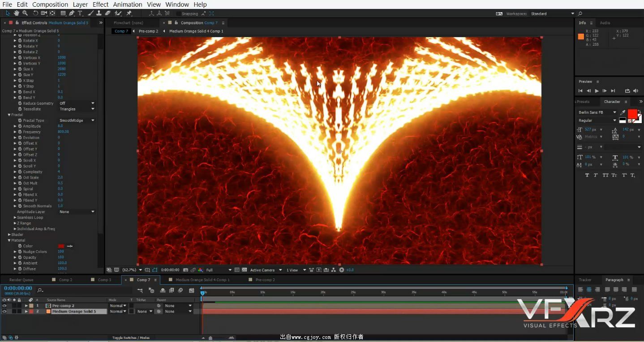Image resolution: width=644 pixels, height=342 pixels.
Task: Open the Effect menu
Action: 100,4
